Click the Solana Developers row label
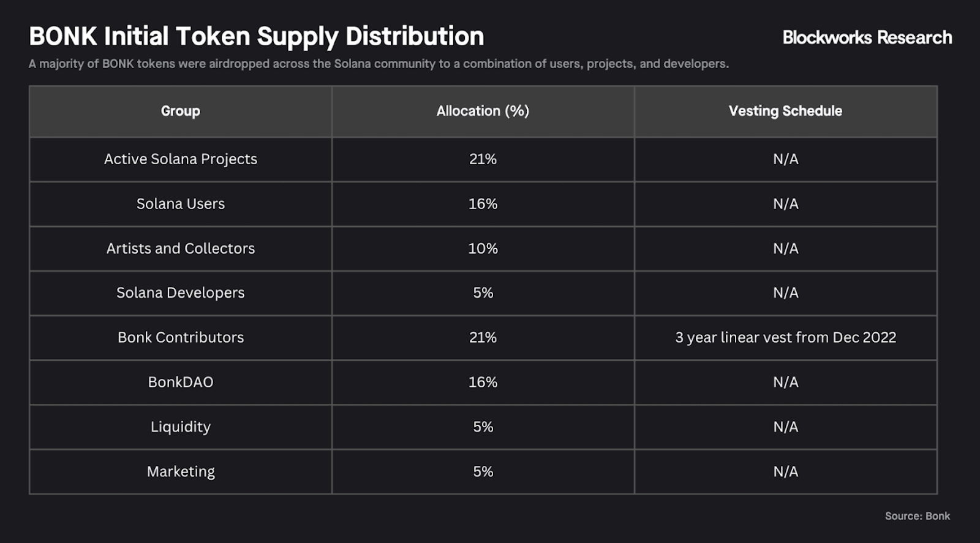This screenshot has width=980, height=543. [x=181, y=293]
